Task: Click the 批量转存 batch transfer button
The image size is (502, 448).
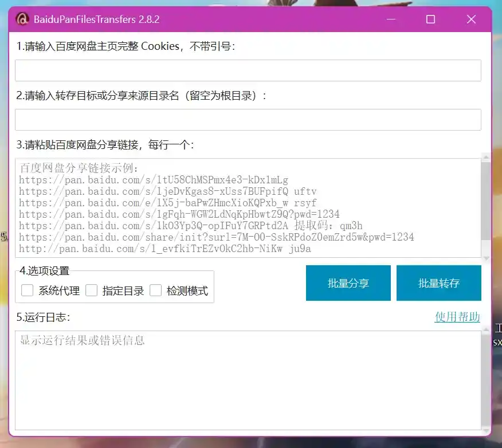Action: (x=438, y=283)
